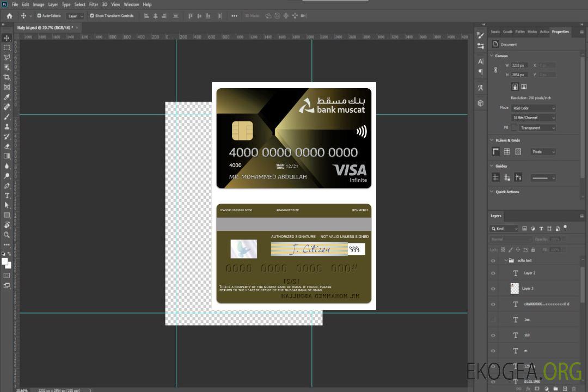
Task: Open the 16 Bits/Channel dropdown
Action: (533, 118)
